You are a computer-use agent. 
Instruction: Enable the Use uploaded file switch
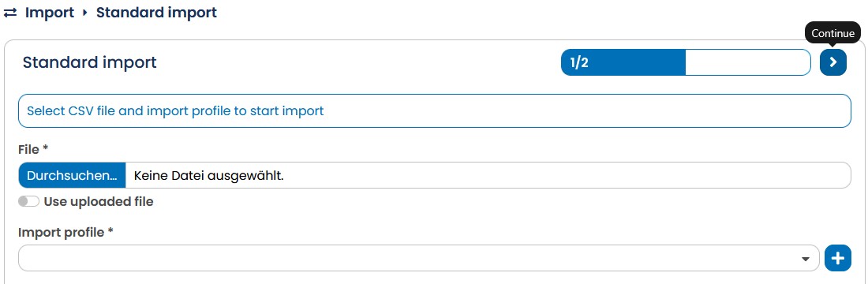point(28,201)
